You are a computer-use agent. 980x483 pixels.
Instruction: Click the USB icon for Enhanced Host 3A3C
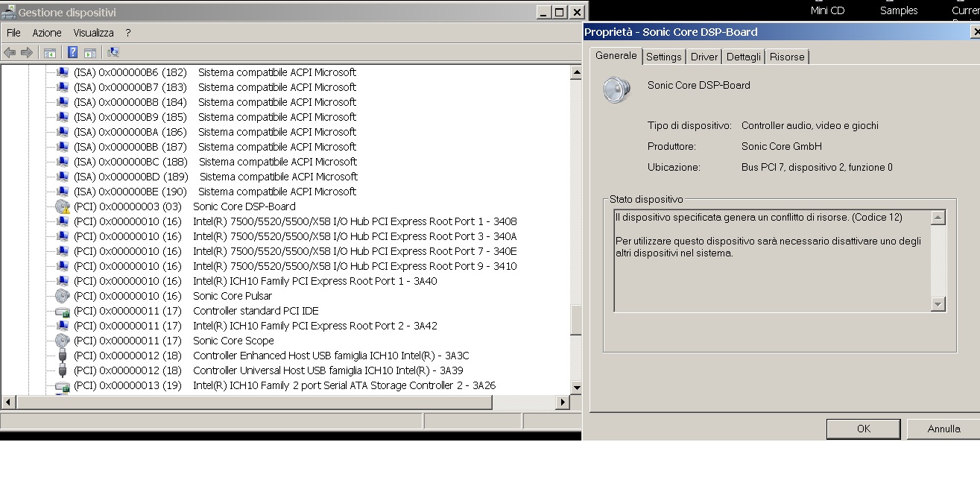[x=63, y=356]
